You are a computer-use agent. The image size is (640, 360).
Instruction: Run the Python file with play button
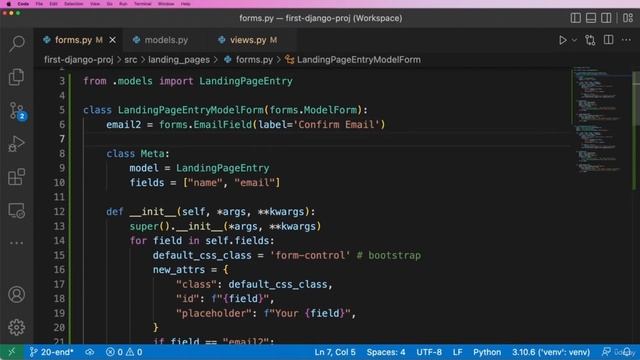click(x=563, y=40)
